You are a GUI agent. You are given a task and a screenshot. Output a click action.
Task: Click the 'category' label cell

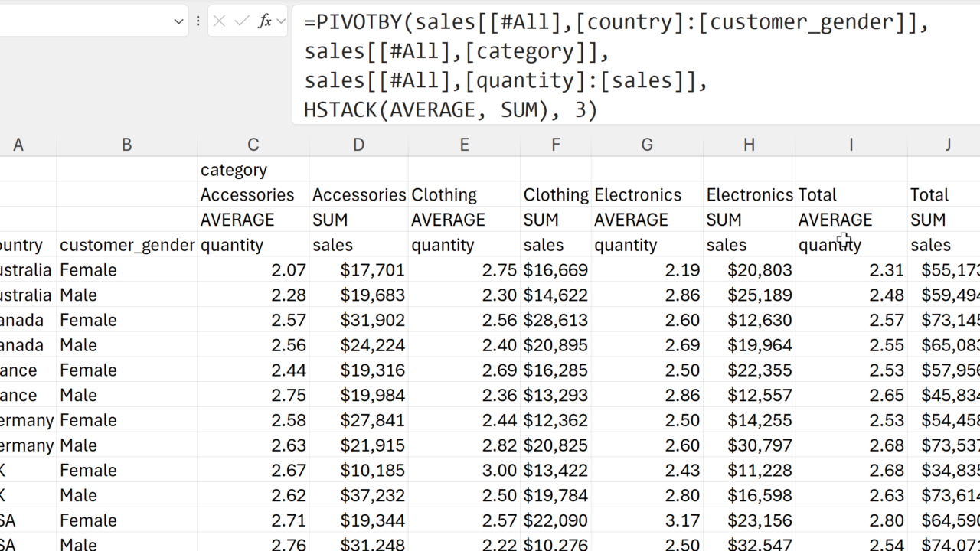(x=253, y=170)
